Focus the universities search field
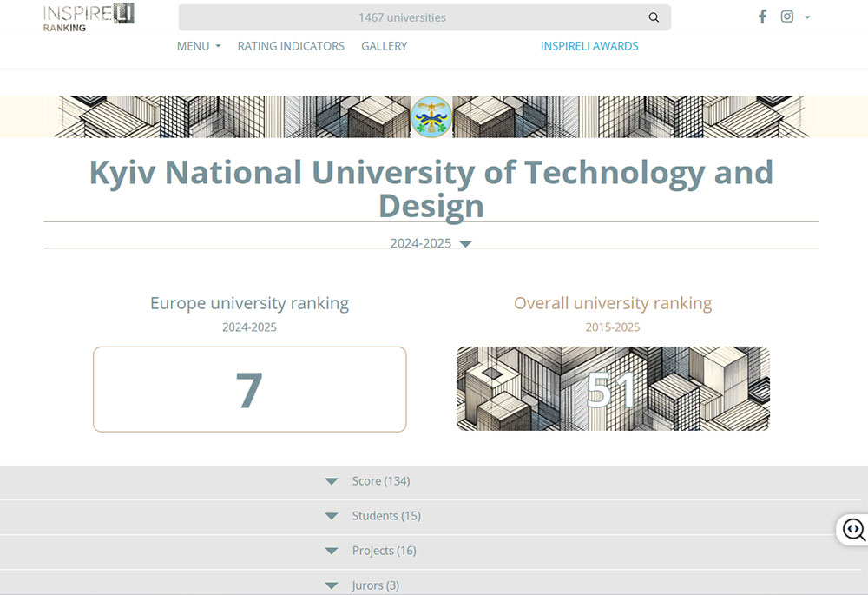Viewport: 868px width, 595px height. pos(404,17)
